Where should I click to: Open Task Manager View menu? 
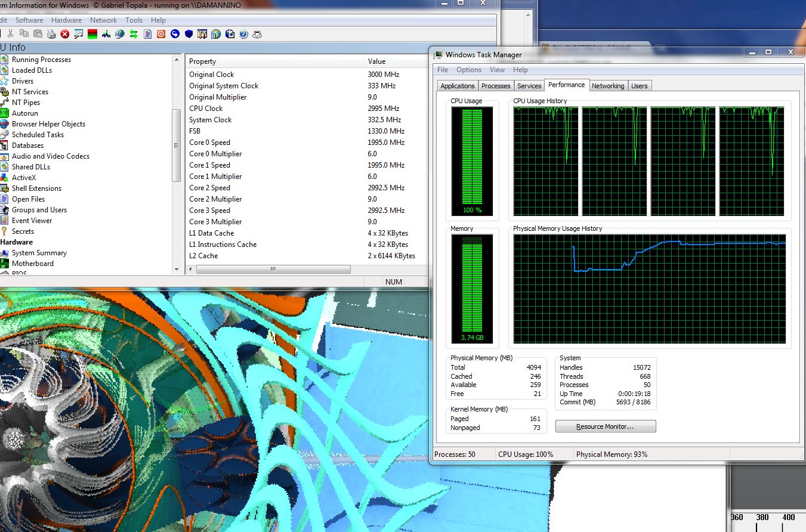point(497,70)
